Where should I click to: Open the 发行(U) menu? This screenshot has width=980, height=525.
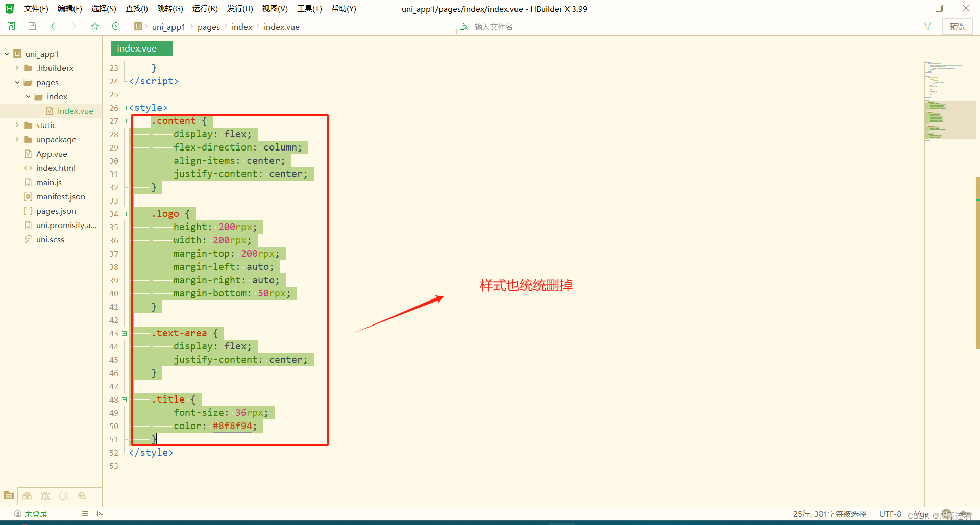[240, 9]
